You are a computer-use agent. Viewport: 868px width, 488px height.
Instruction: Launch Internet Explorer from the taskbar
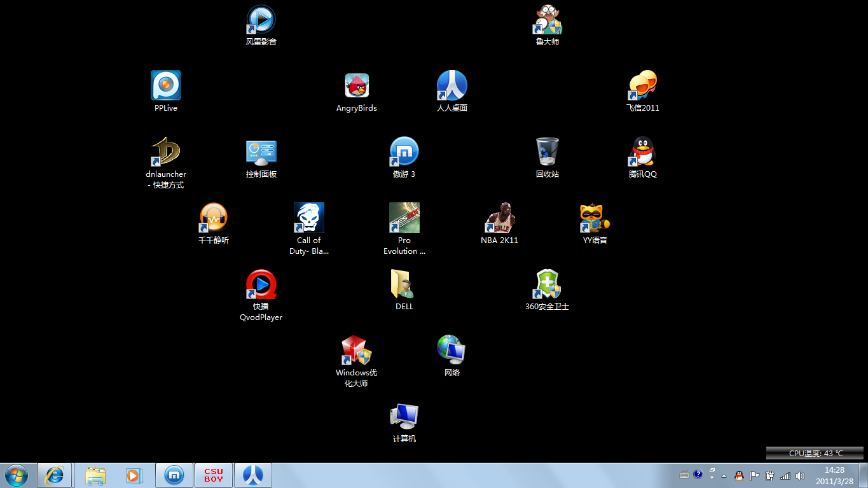[55, 475]
